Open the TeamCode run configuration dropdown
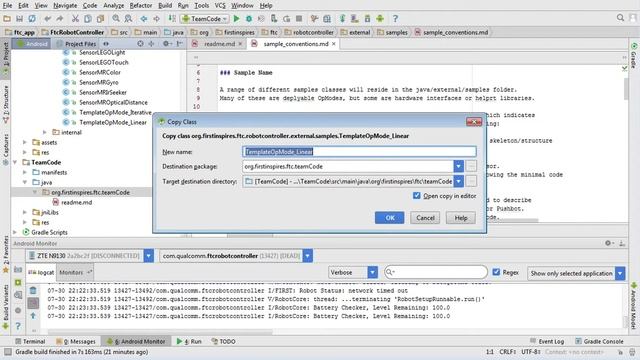The width and height of the screenshot is (640, 360). (204, 18)
